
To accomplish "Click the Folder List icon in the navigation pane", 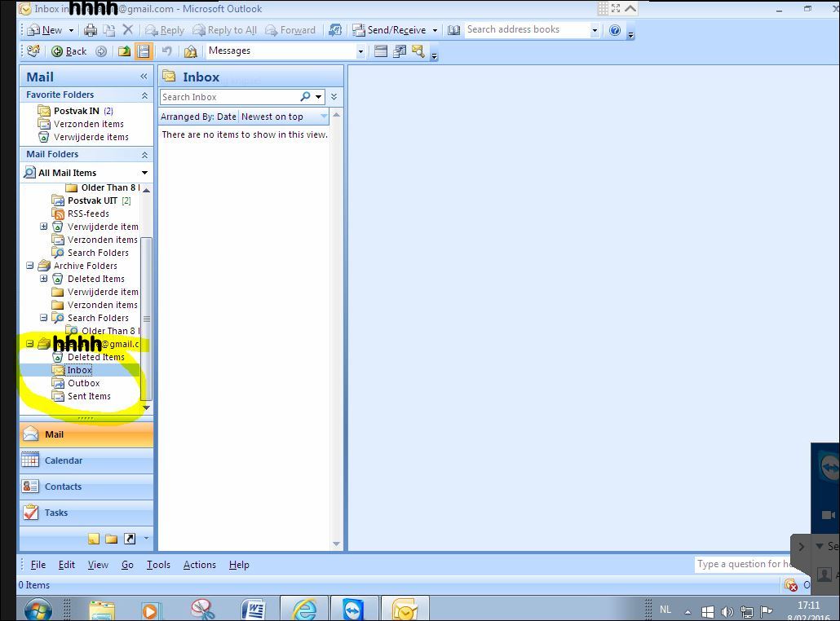I will point(112,539).
